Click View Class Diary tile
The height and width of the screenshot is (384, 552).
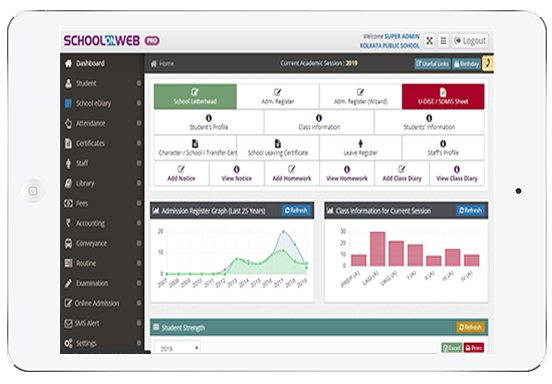457,174
